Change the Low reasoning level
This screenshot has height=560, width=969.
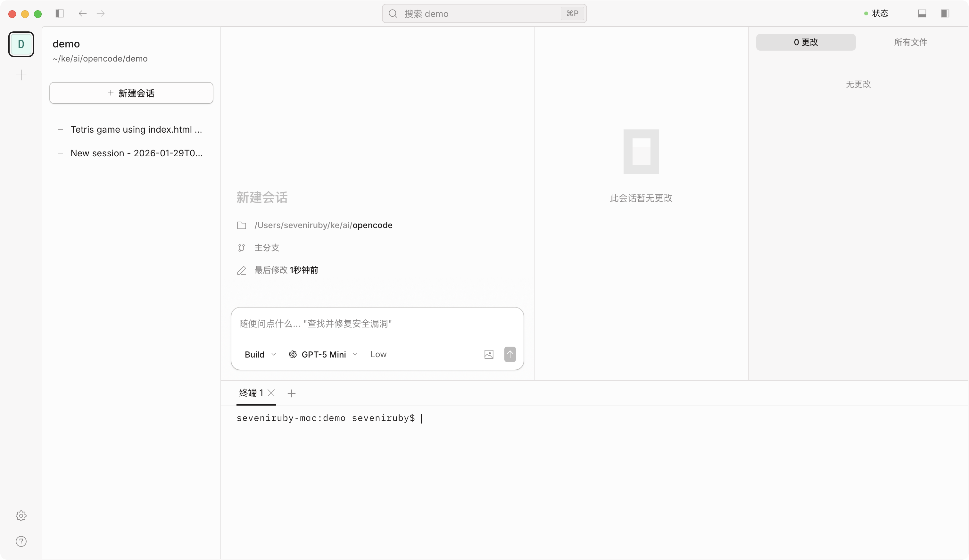pyautogui.click(x=378, y=354)
